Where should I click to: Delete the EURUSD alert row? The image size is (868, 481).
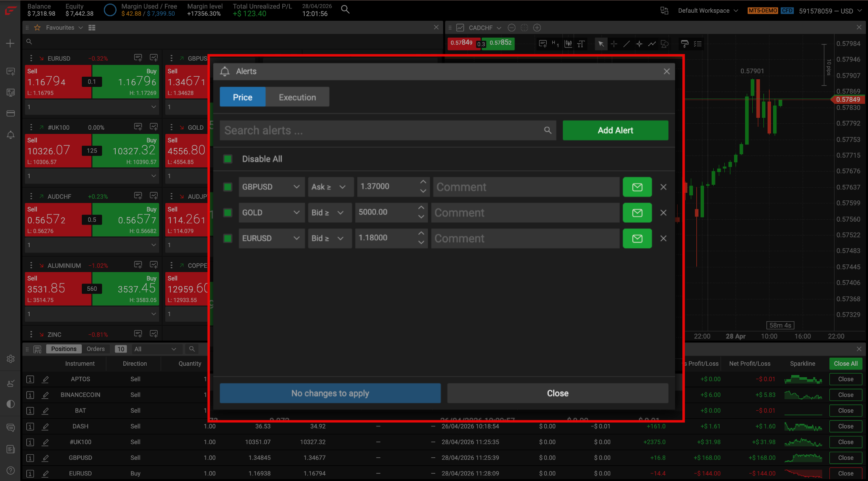(663, 239)
